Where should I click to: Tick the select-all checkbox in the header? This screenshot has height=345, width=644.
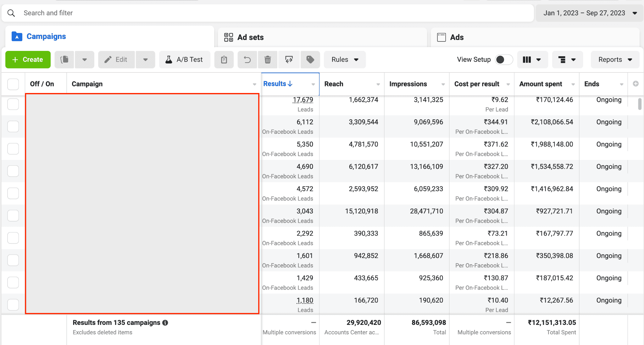pos(13,84)
